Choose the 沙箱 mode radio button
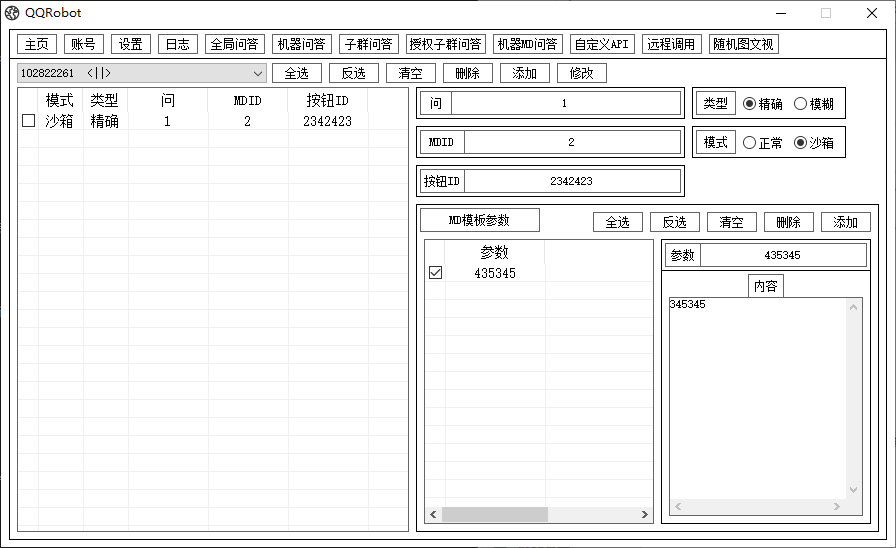Viewport: 896px width, 548px height. 800,143
